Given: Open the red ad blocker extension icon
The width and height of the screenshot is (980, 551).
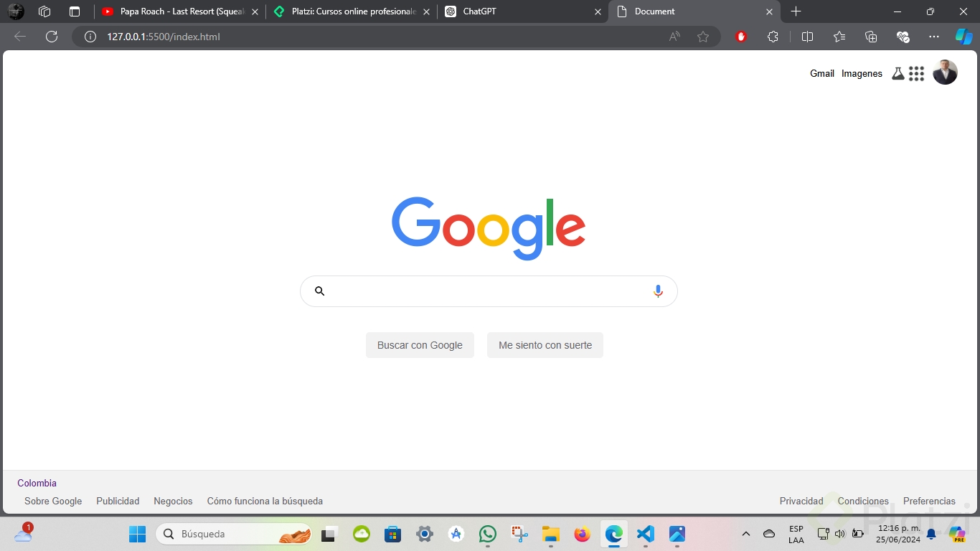Looking at the screenshot, I should tap(742, 37).
